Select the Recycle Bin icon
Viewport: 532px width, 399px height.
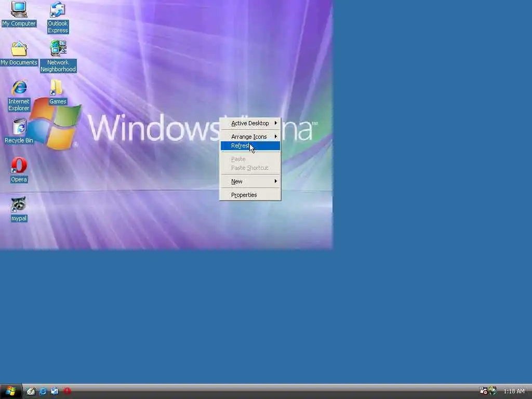(x=19, y=131)
